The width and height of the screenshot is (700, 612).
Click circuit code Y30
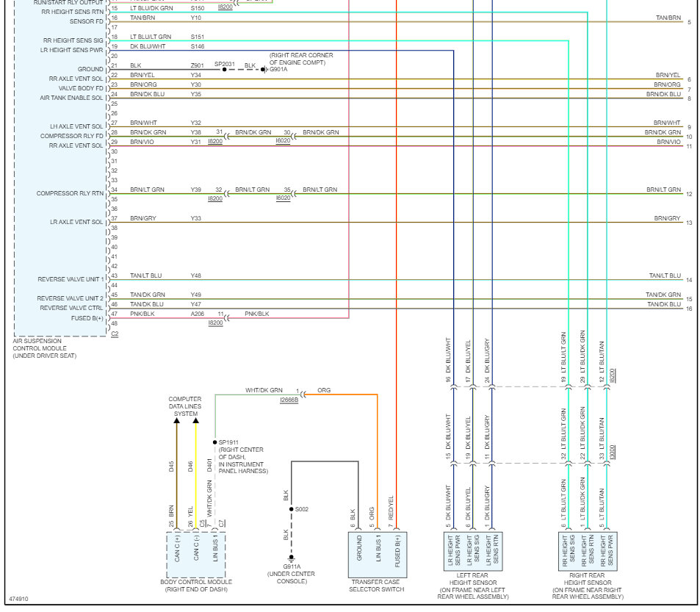(196, 84)
